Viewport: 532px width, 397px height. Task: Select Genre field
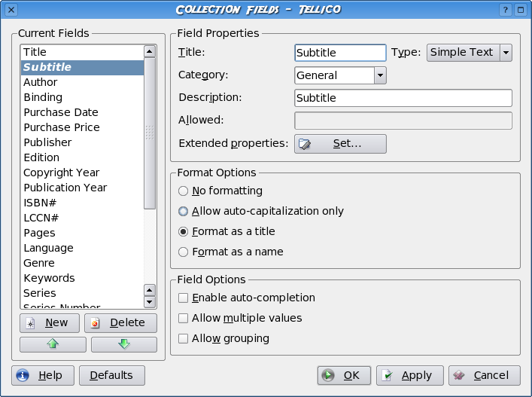point(83,263)
